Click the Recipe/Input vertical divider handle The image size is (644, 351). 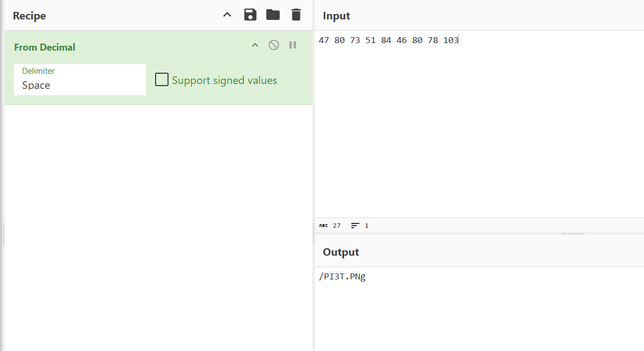tap(313, 234)
